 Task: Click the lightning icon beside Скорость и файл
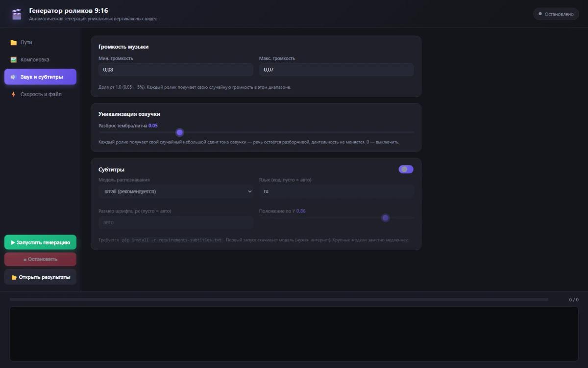coord(13,94)
